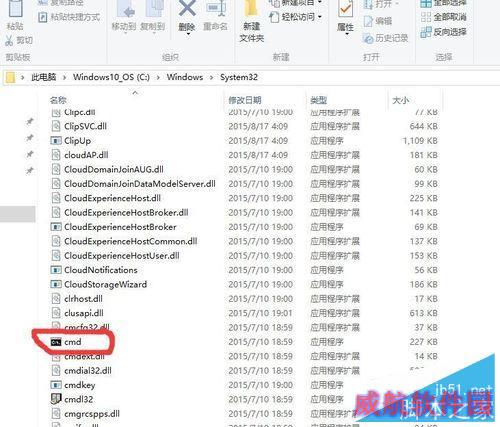Sort by the Name column header
This screenshot has width=500, height=427.
click(x=58, y=100)
